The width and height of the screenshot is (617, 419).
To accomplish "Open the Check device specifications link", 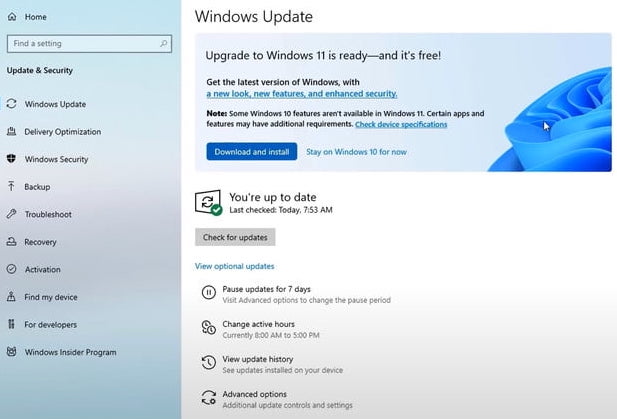I will click(x=400, y=125).
